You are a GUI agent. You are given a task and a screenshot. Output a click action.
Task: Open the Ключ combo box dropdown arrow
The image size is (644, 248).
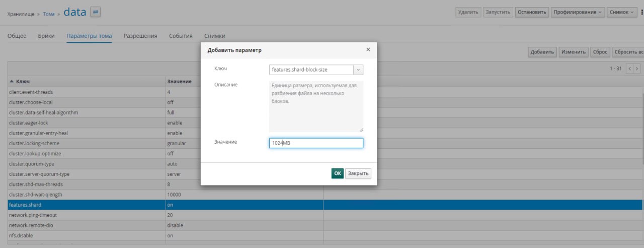[x=358, y=70]
